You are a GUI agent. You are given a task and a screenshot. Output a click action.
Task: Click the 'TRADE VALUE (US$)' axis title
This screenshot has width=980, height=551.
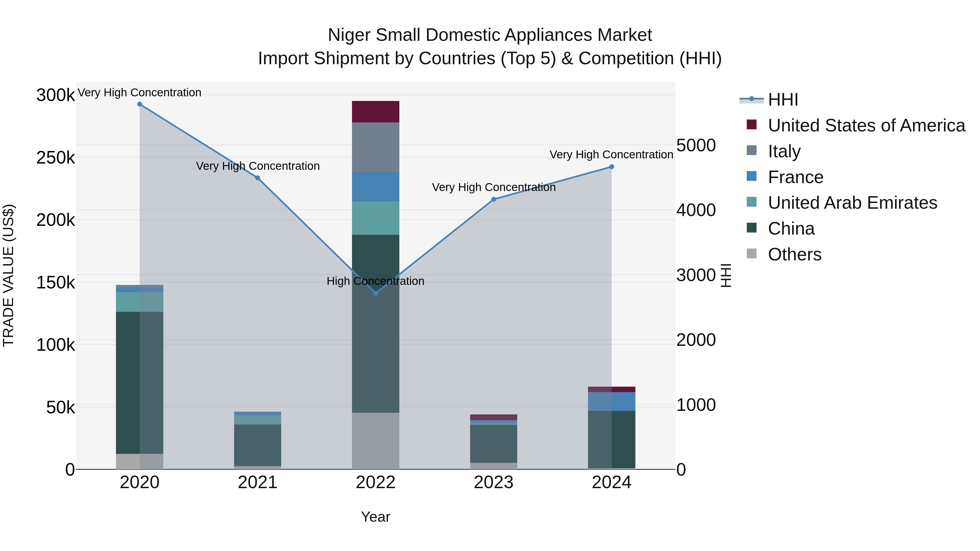[x=8, y=275]
